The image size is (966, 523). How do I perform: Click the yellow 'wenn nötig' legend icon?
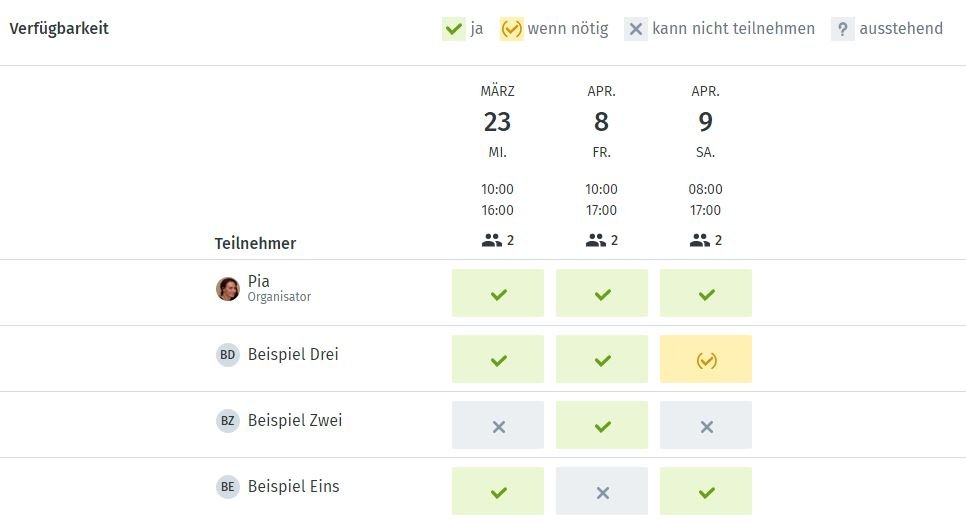coord(511,29)
